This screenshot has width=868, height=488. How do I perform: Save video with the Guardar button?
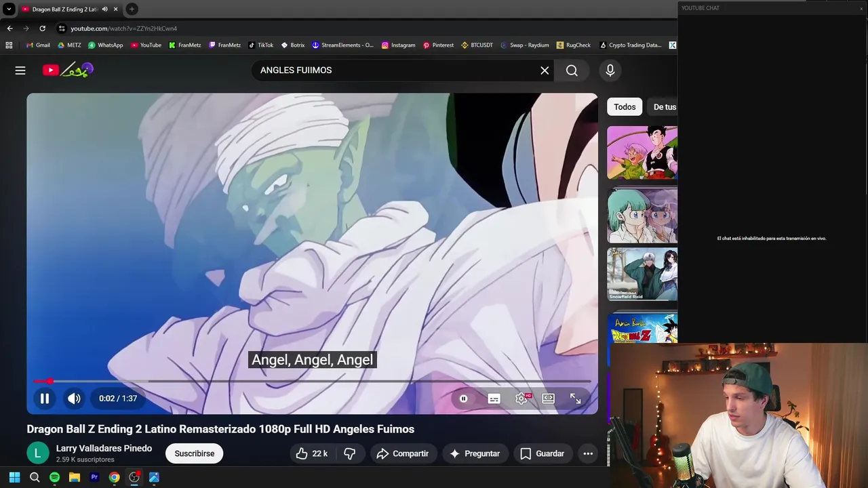coord(542,453)
